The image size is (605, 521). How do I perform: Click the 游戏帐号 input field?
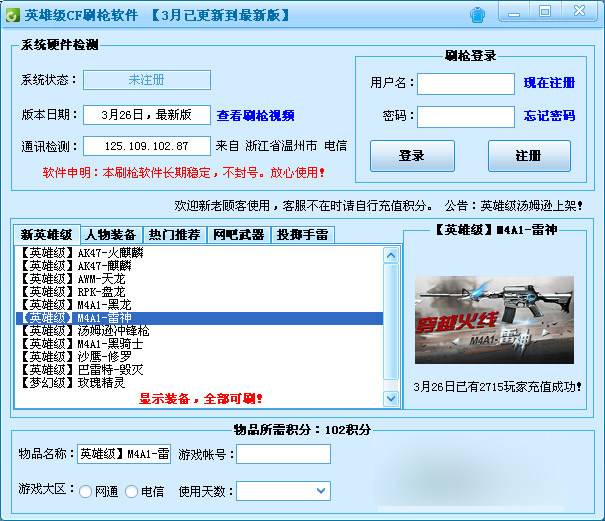pyautogui.click(x=283, y=454)
